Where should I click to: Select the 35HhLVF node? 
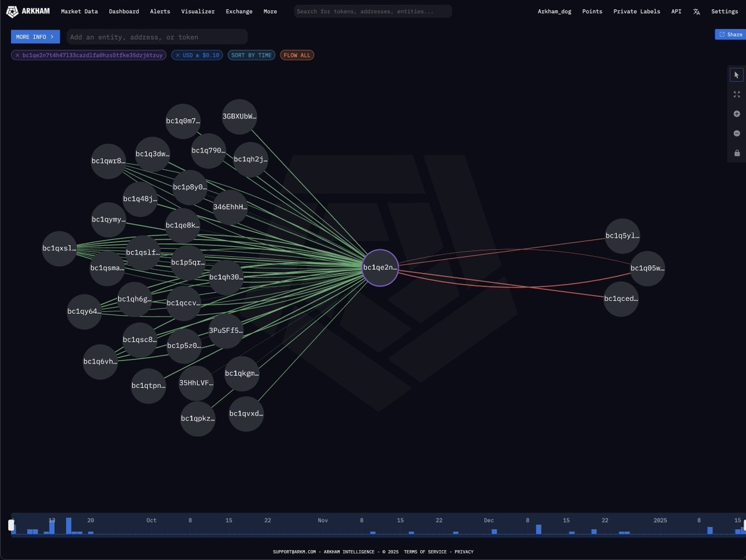point(196,384)
